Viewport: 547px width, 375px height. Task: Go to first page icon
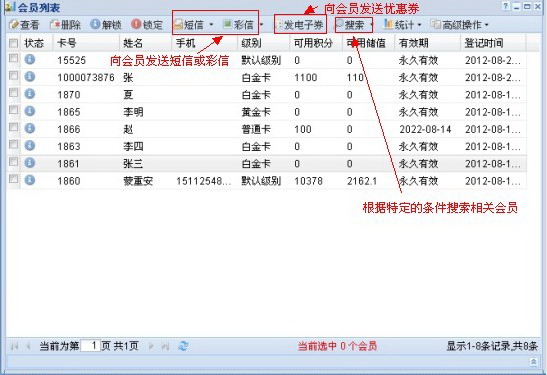[14, 346]
